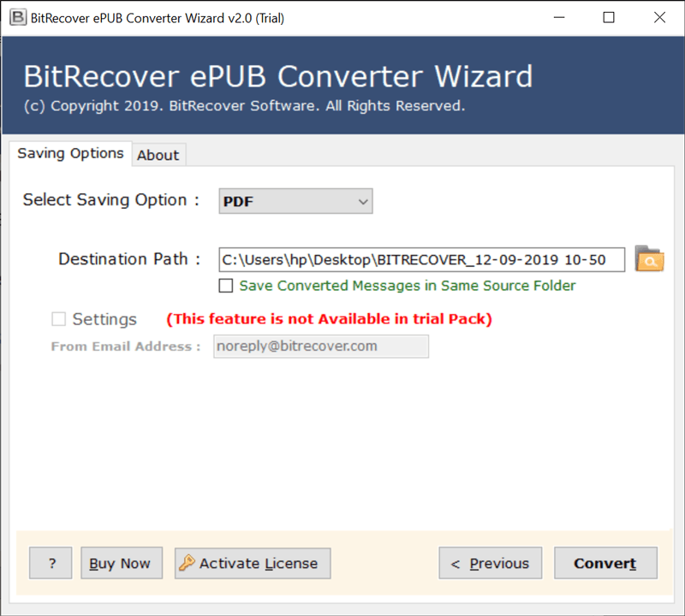Click the BitRecover app logo in title bar
This screenshot has height=616, width=685.
tap(18, 17)
